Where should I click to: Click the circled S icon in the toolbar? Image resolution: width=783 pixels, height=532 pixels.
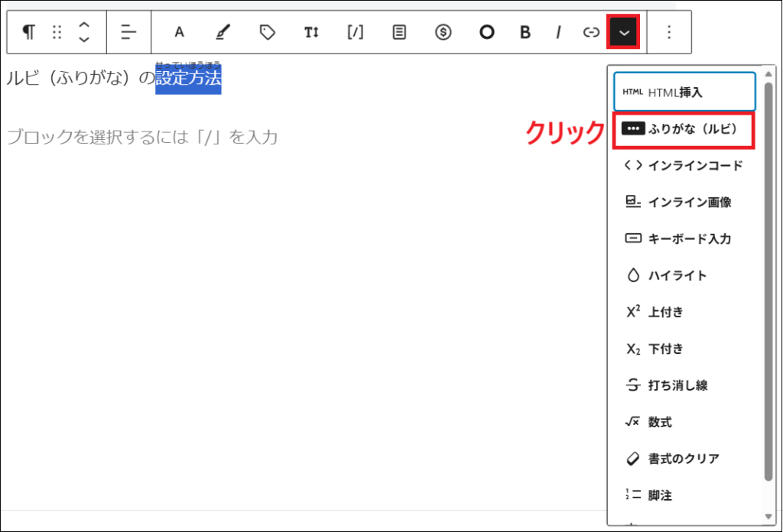click(443, 32)
